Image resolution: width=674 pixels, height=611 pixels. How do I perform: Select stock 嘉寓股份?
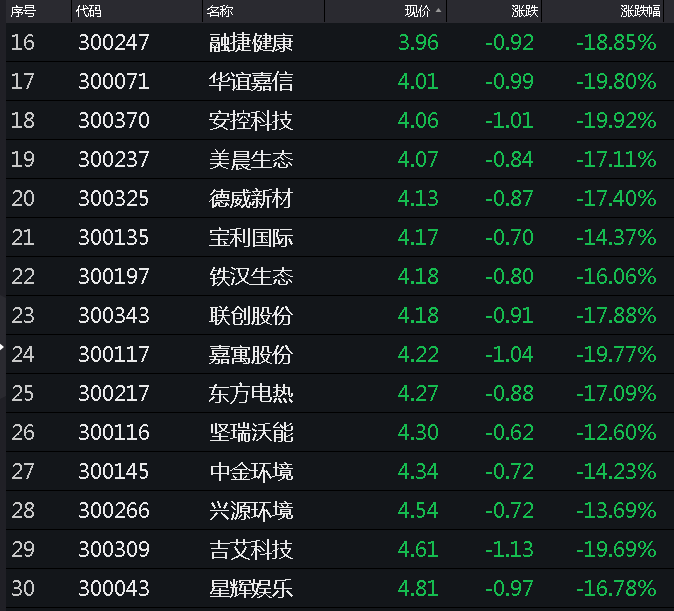[251, 354]
